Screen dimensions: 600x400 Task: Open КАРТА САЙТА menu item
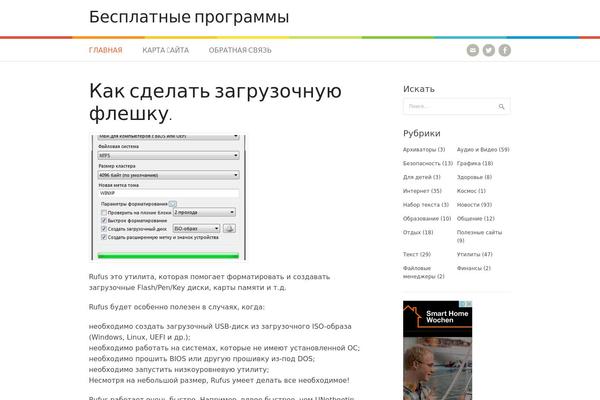click(166, 50)
